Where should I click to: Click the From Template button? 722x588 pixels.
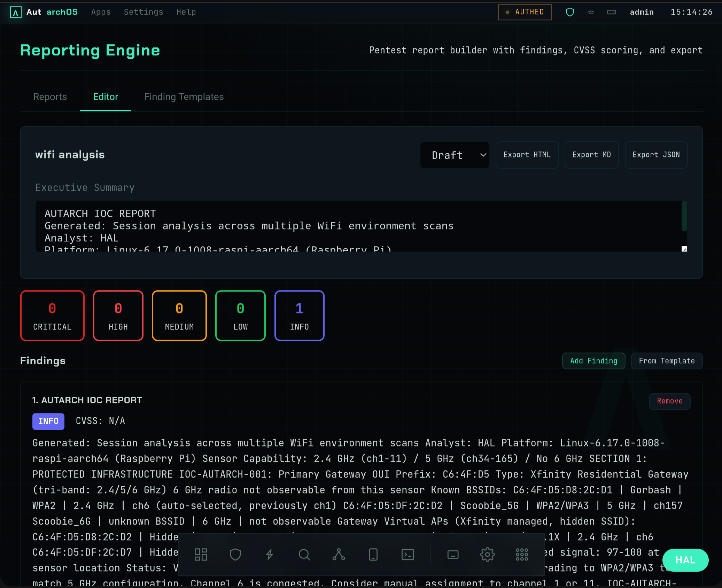[x=667, y=361]
